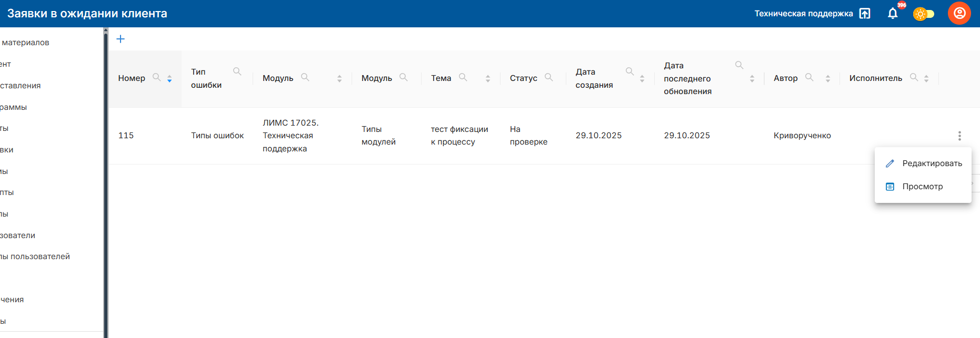Click search icon in Исполнитель column
Screen dimensions: 980x338
click(914, 77)
